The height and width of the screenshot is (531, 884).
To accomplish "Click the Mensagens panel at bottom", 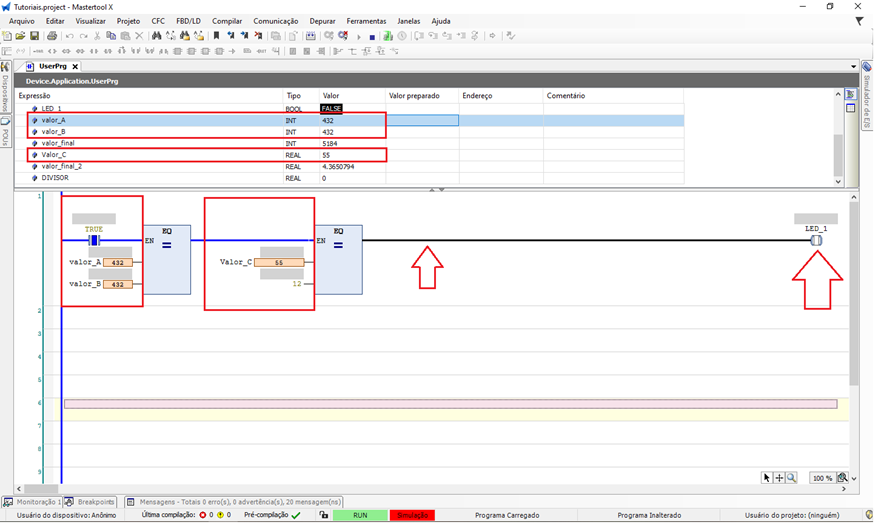I will [240, 502].
